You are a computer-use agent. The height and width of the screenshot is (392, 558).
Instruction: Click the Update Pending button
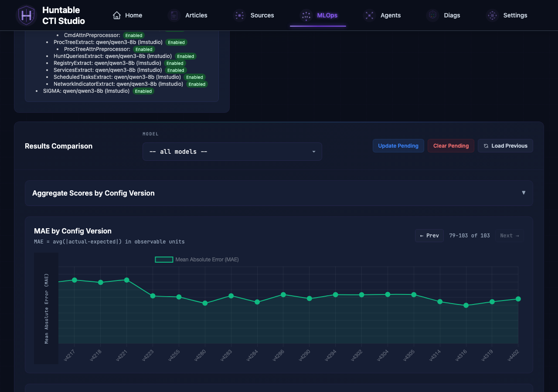(x=398, y=146)
